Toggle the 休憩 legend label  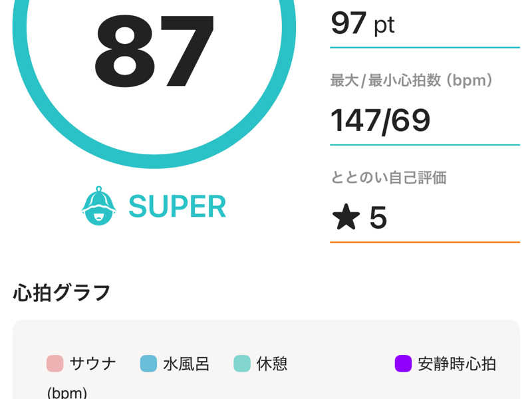pyautogui.click(x=272, y=364)
